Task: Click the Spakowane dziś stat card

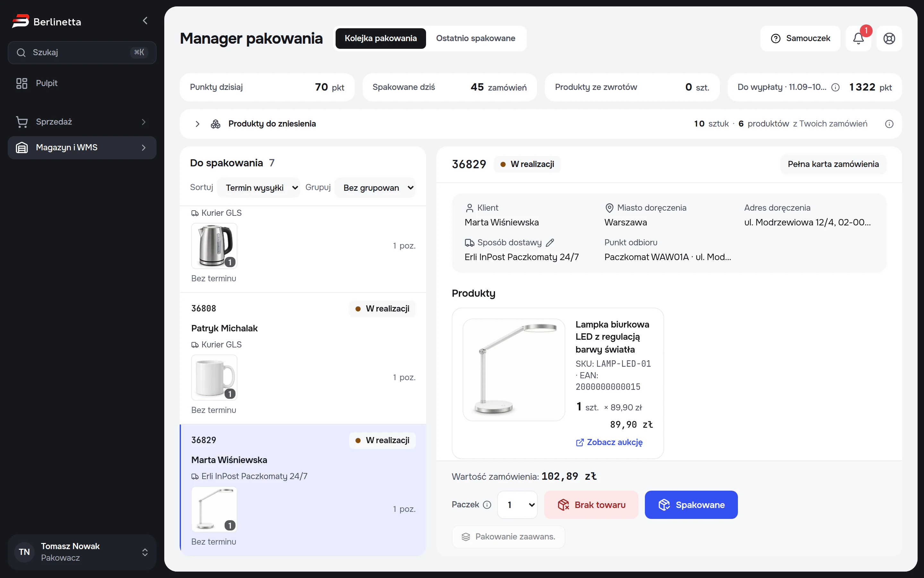Action: (449, 88)
